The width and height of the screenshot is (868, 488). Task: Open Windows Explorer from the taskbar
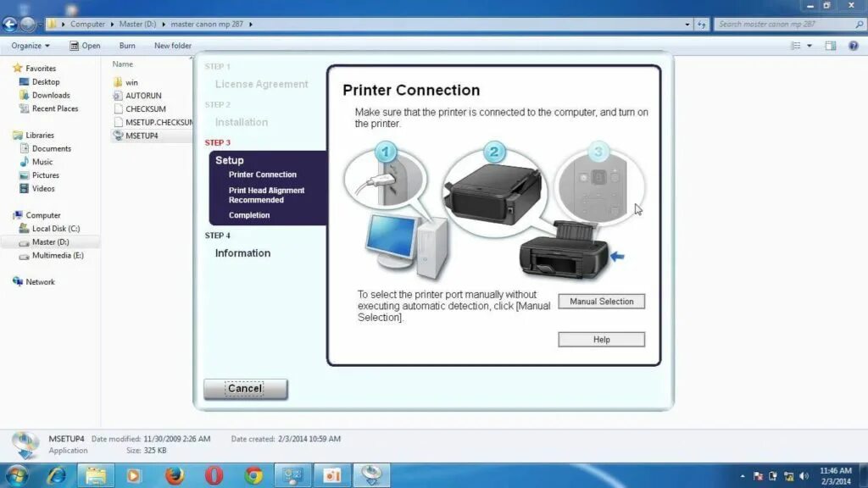[95, 475]
